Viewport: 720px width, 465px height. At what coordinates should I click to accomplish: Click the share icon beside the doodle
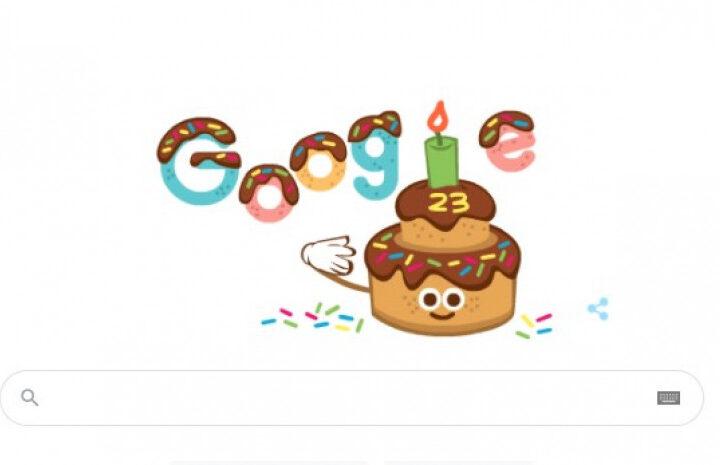pyautogui.click(x=598, y=309)
